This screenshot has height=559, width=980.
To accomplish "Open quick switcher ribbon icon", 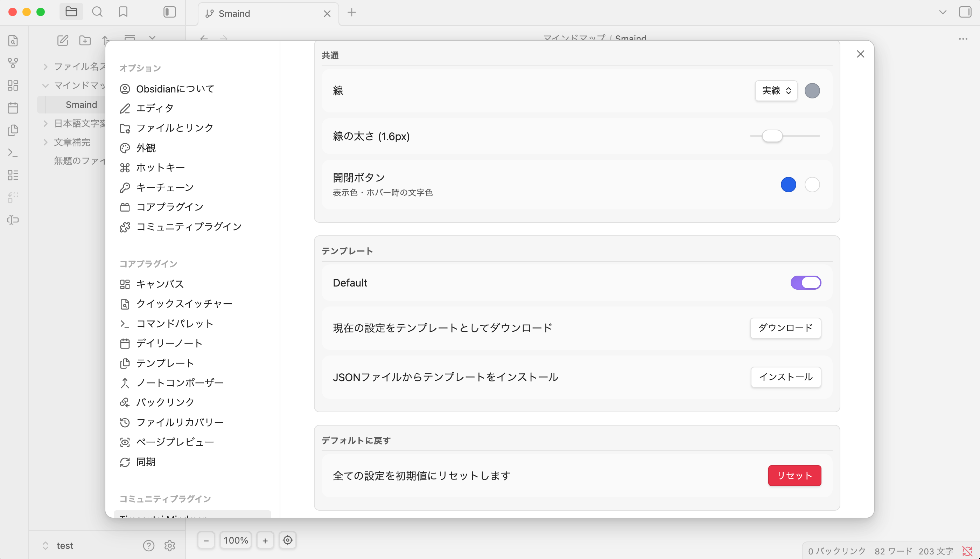I will point(13,40).
